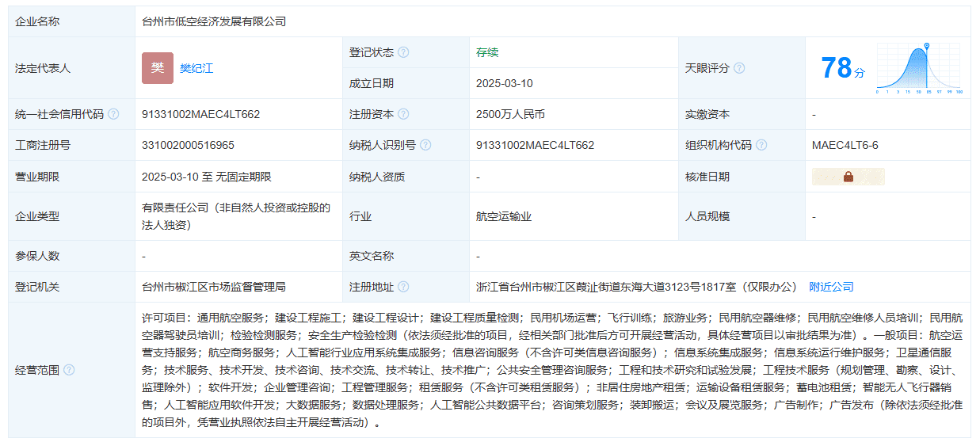Click help icon beside 统一社会信用代码
This screenshot has width=980, height=442.
coord(113,114)
